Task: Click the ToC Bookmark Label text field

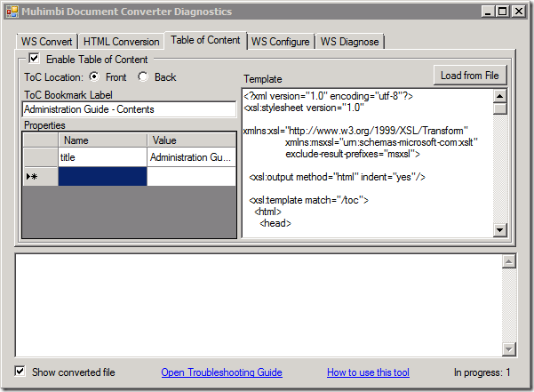Action: pyautogui.click(x=128, y=109)
